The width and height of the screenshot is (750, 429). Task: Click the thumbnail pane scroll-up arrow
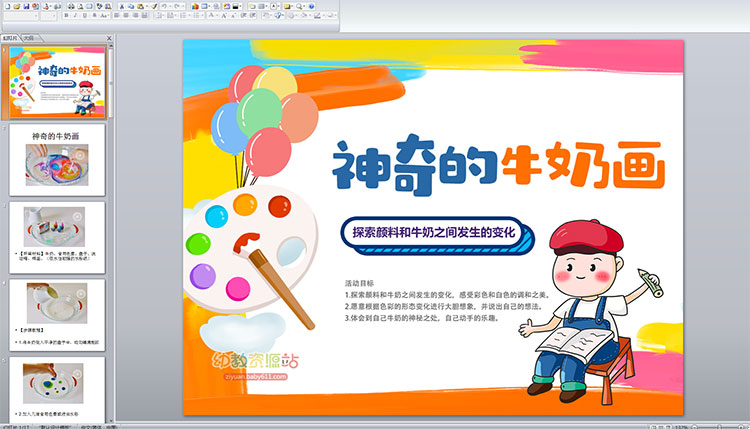point(111,46)
